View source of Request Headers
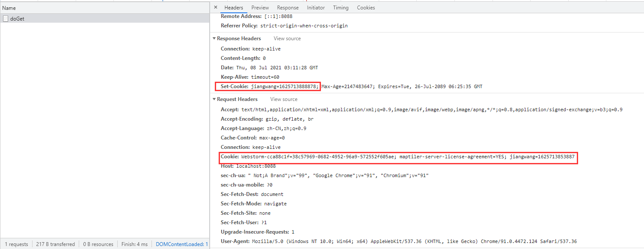Viewport: 644px width, 249px height. point(284,99)
